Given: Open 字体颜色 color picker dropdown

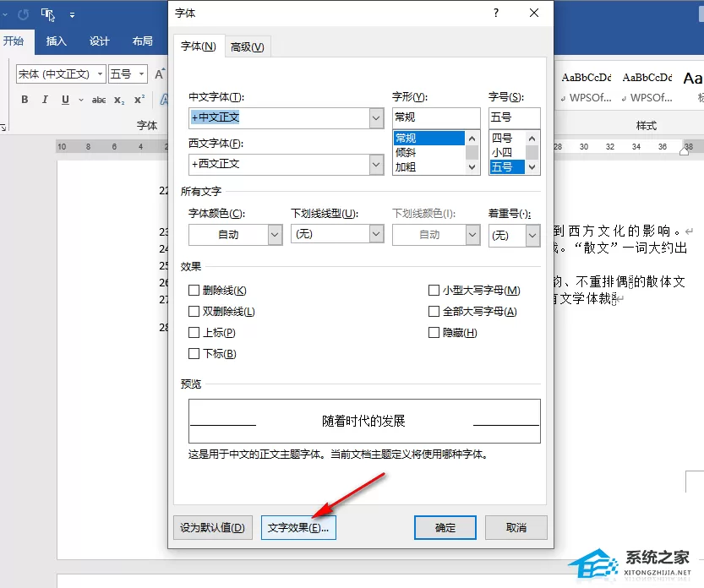Looking at the screenshot, I should tap(275, 235).
